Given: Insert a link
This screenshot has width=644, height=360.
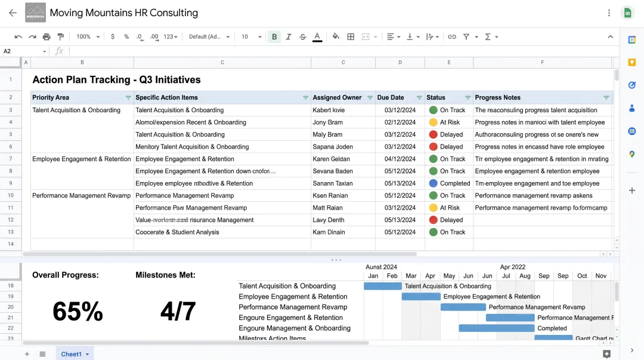Looking at the screenshot, I should [452, 37].
